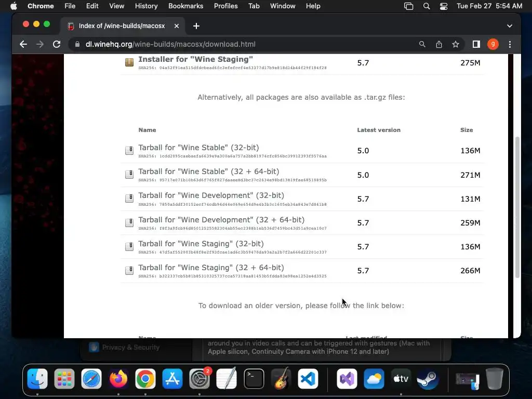
Task: Click archive icon for Wine Stable (32 + 64-bit)
Action: tap(129, 175)
